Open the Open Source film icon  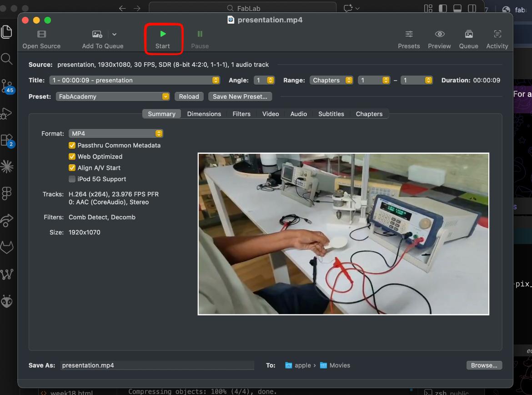(x=42, y=34)
